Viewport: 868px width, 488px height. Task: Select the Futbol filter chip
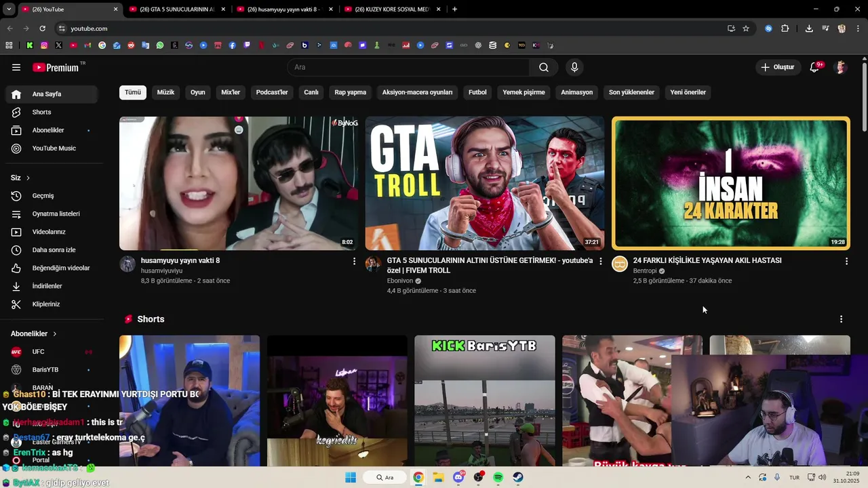click(x=477, y=92)
